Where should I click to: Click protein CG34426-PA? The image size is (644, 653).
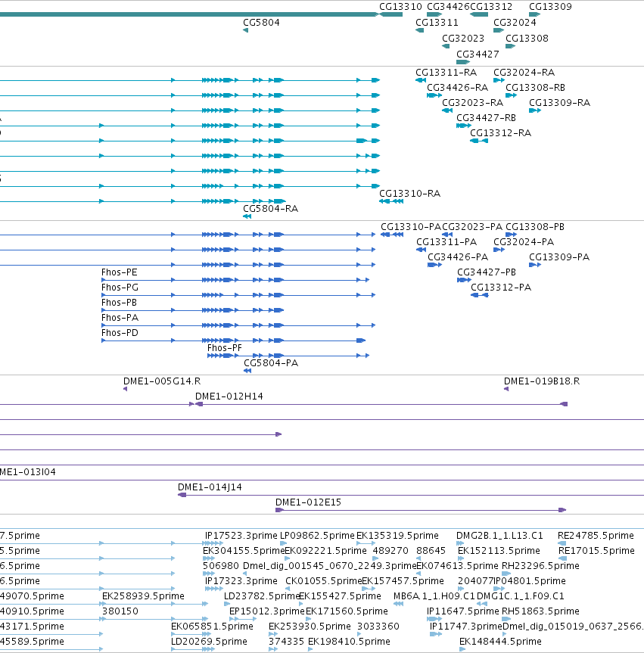point(458,257)
